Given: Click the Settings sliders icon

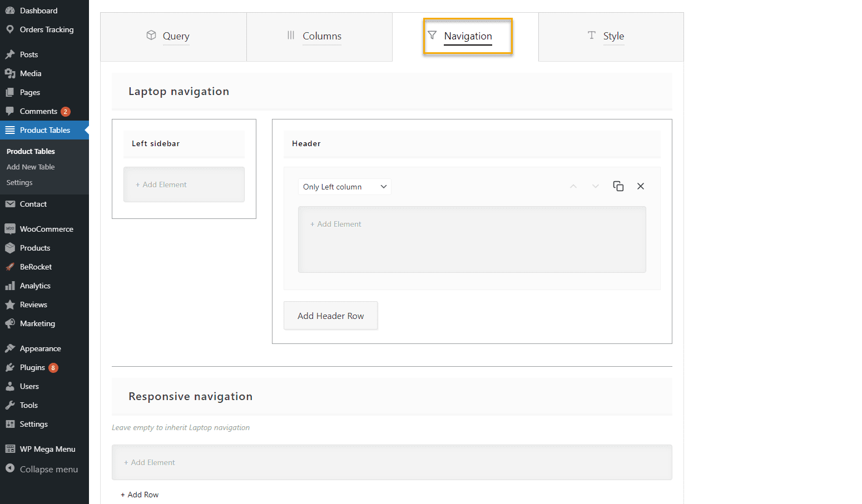Looking at the screenshot, I should tap(10, 424).
